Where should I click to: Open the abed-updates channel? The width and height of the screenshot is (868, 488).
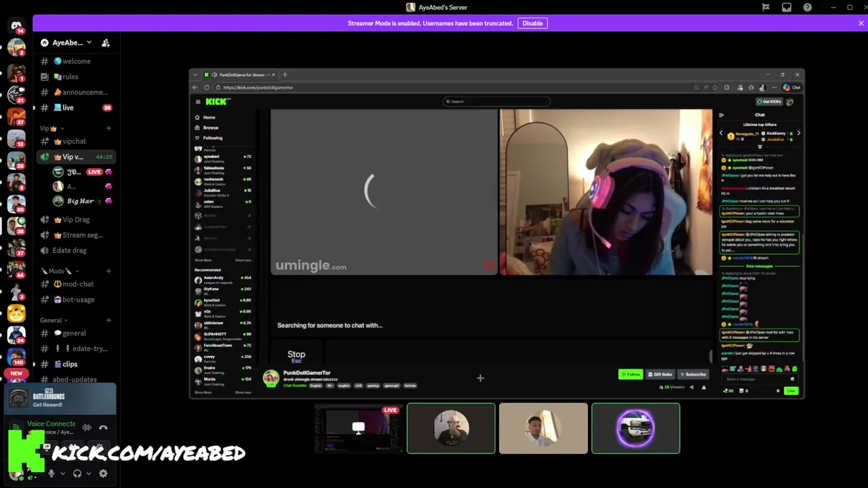[75, 379]
